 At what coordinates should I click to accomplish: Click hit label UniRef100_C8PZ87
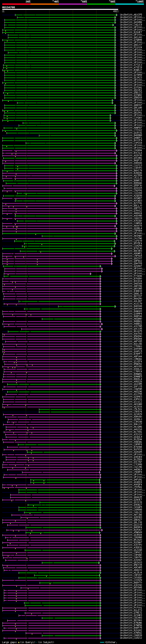131,575
